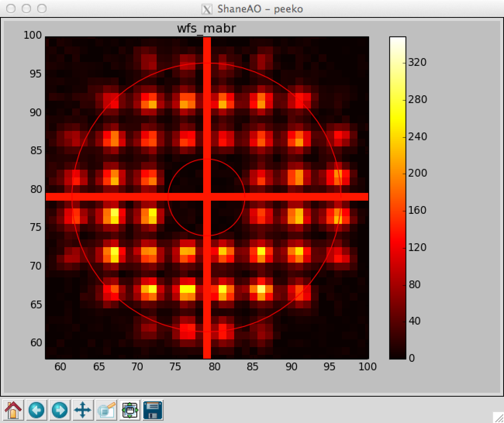This screenshot has height=423, width=504.
Task: Select the Pan axes cross-arrow tool
Action: point(83,410)
